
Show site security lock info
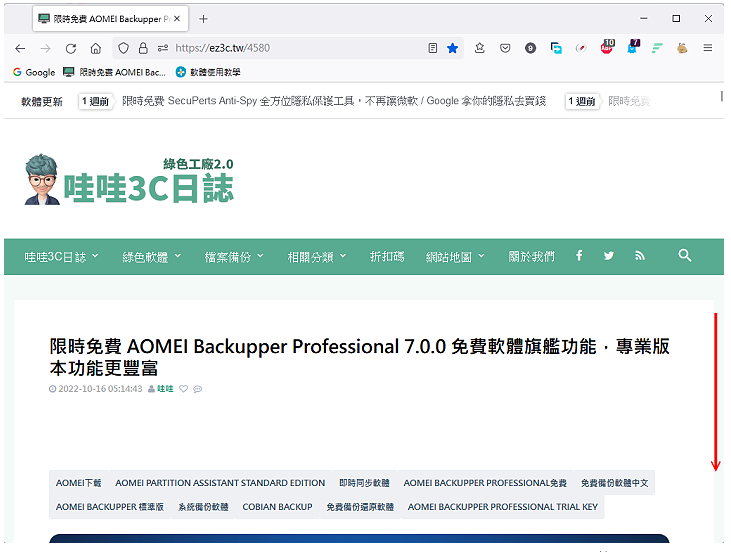pyautogui.click(x=143, y=48)
